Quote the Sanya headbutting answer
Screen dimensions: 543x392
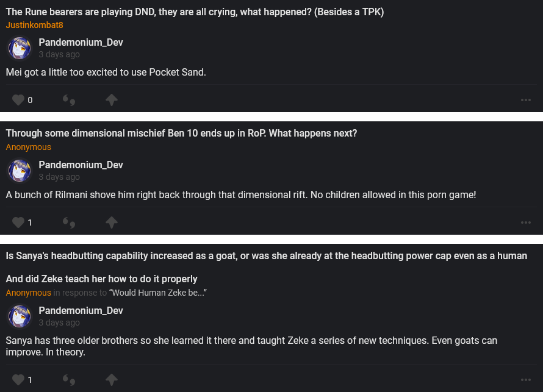[x=69, y=380]
